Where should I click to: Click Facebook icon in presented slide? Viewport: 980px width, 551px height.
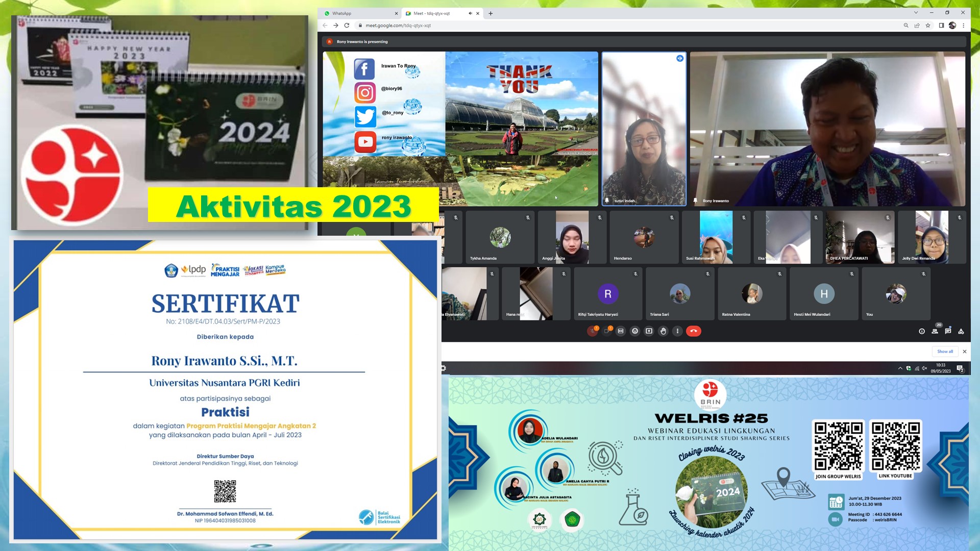tap(364, 69)
